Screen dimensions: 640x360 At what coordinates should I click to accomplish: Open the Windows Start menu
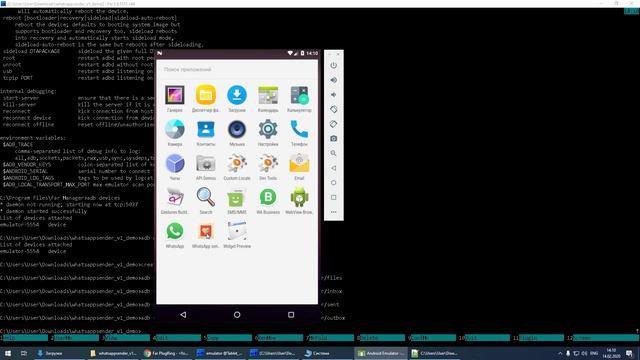(x=8, y=353)
